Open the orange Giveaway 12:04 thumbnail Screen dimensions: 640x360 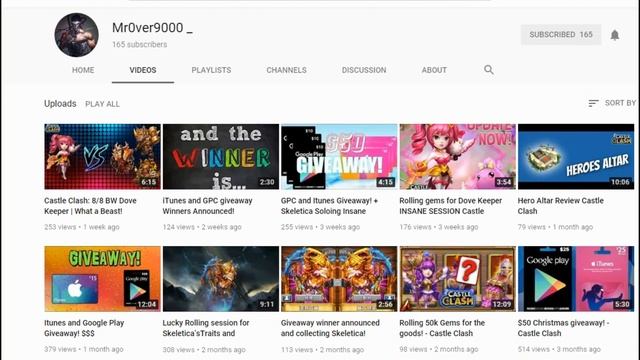(102, 279)
